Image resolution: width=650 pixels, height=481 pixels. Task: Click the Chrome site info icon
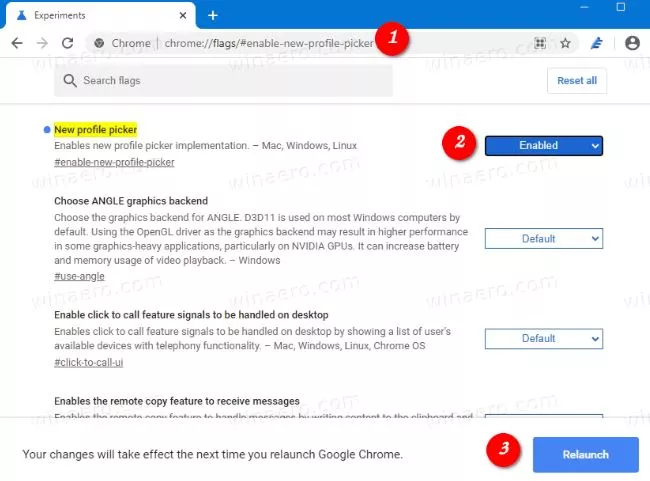[99, 43]
